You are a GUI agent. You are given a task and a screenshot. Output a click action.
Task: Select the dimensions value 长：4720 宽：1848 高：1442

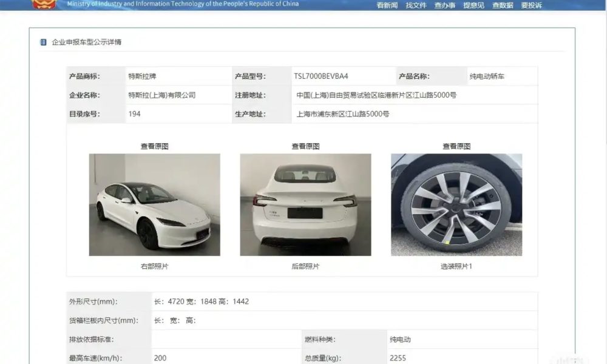tap(202, 302)
